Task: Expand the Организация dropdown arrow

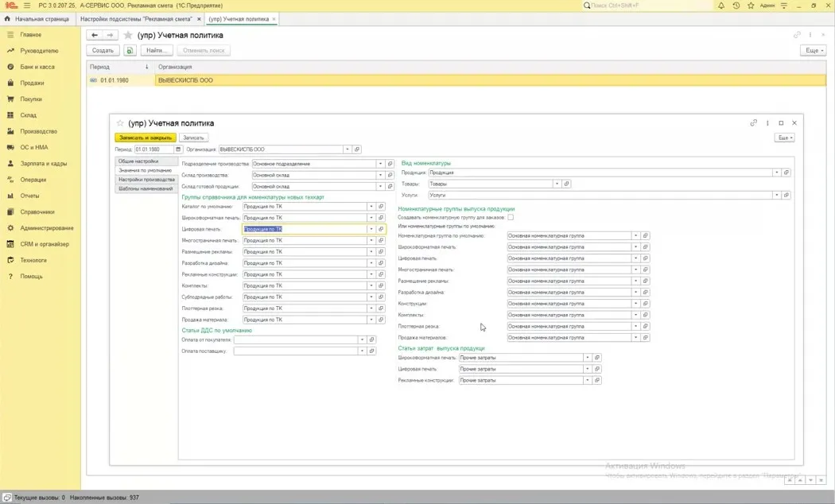Action: coord(348,149)
